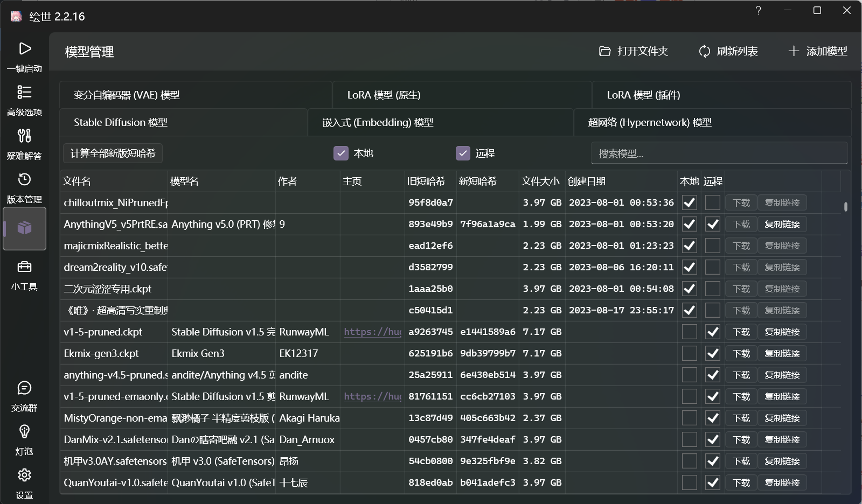
Task: Toggle remote checkbox for v1-5-pruned.ckpt row
Action: tap(713, 332)
